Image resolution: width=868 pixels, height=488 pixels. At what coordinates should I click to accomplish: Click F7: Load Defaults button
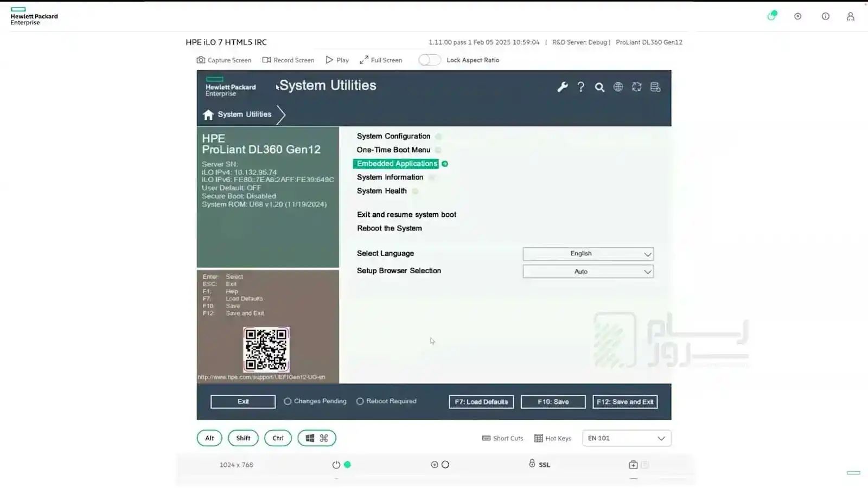(481, 402)
